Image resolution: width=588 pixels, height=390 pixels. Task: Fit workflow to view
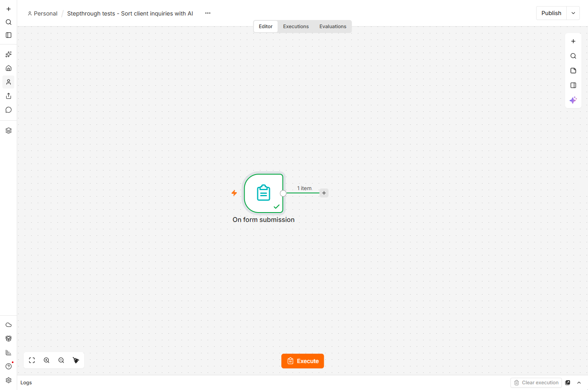click(32, 360)
